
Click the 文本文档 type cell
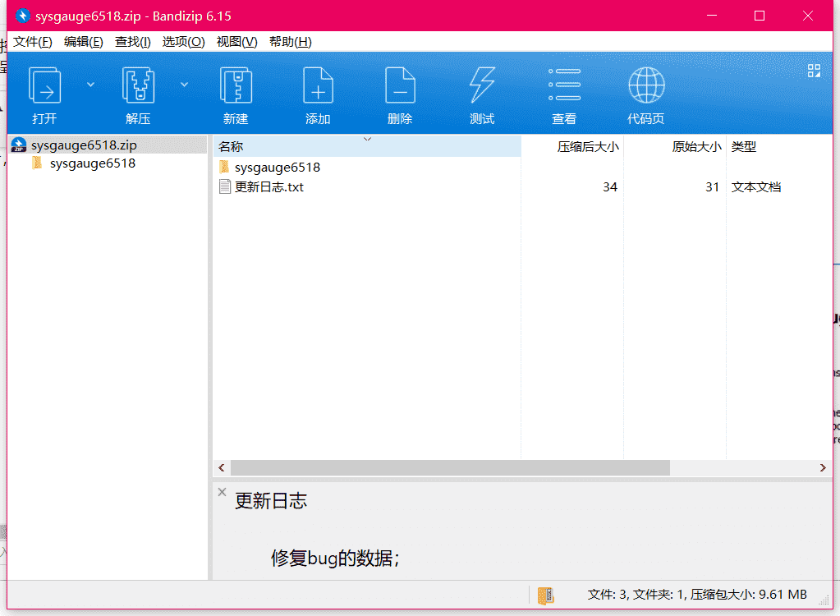click(x=756, y=187)
